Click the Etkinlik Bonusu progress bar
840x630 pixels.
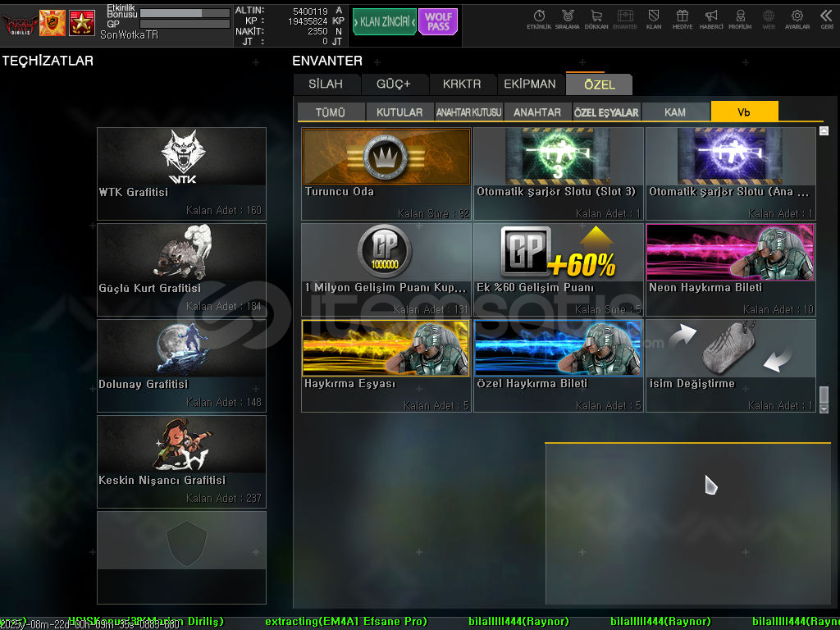(x=185, y=13)
